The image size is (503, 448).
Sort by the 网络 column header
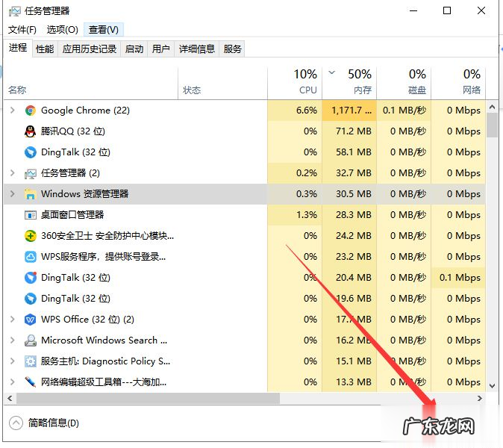pyautogui.click(x=458, y=84)
